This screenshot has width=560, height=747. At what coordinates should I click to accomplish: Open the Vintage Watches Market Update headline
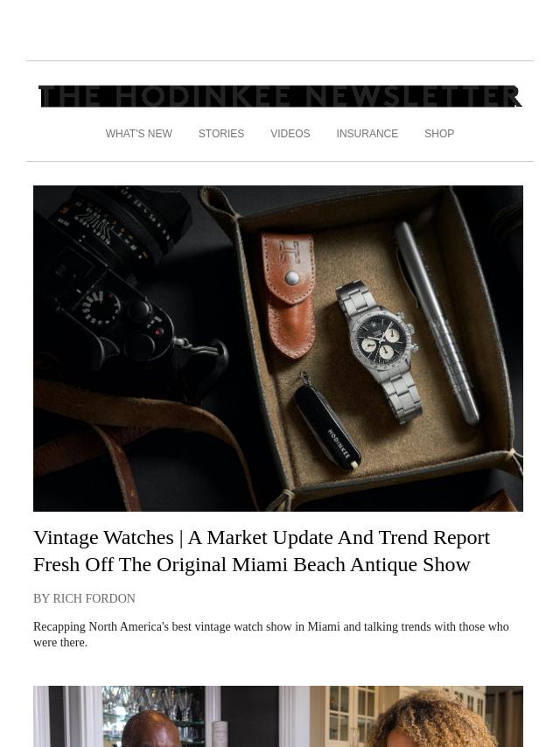pos(262,551)
